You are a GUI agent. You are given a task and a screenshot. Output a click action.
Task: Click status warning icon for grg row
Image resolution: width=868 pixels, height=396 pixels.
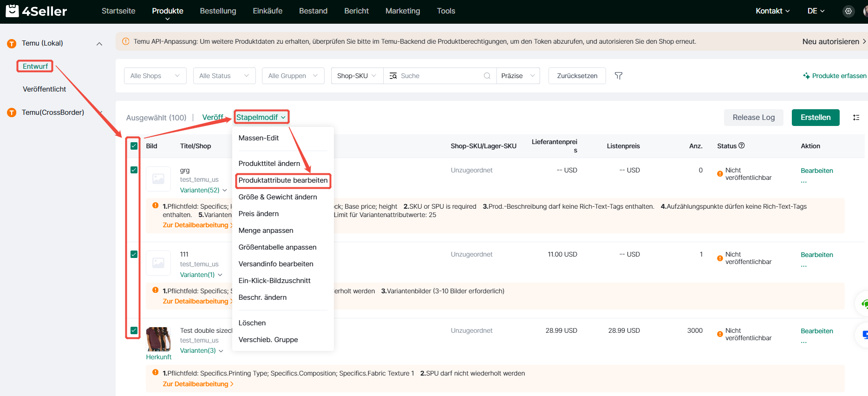[x=720, y=174]
